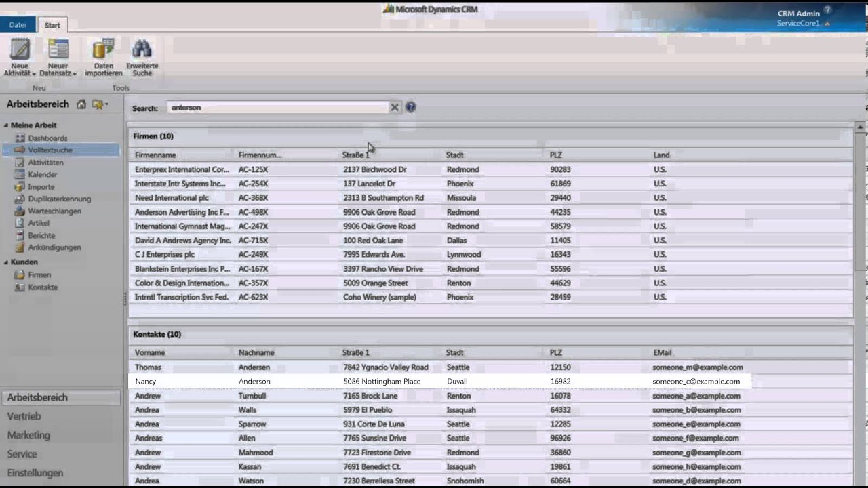The image size is (868, 488).
Task: Click the Firmen (10) section header
Action: [153, 136]
